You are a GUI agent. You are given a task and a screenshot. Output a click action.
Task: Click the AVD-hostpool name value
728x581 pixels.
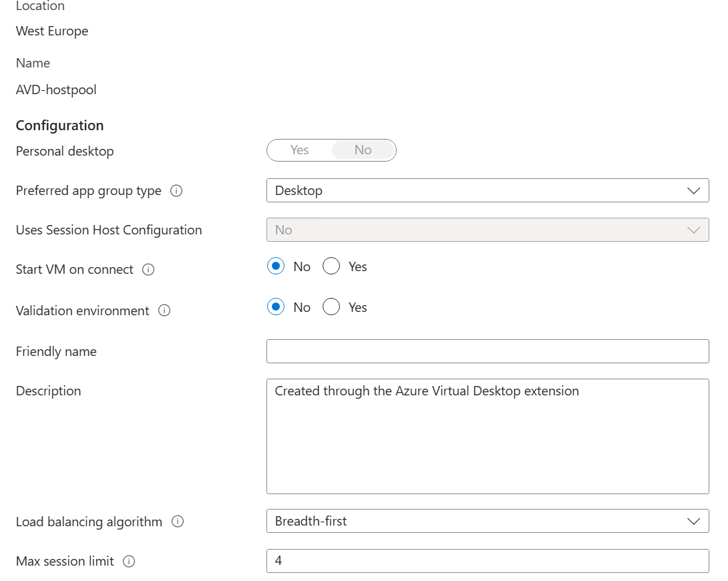point(56,89)
